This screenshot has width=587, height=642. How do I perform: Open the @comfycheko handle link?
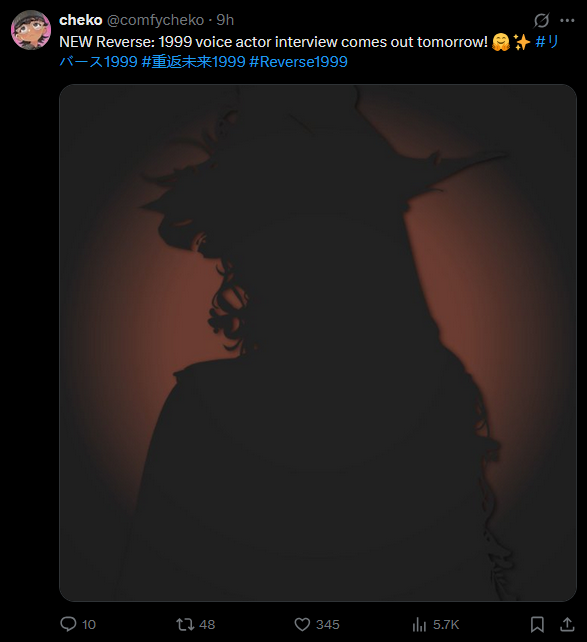click(x=155, y=20)
